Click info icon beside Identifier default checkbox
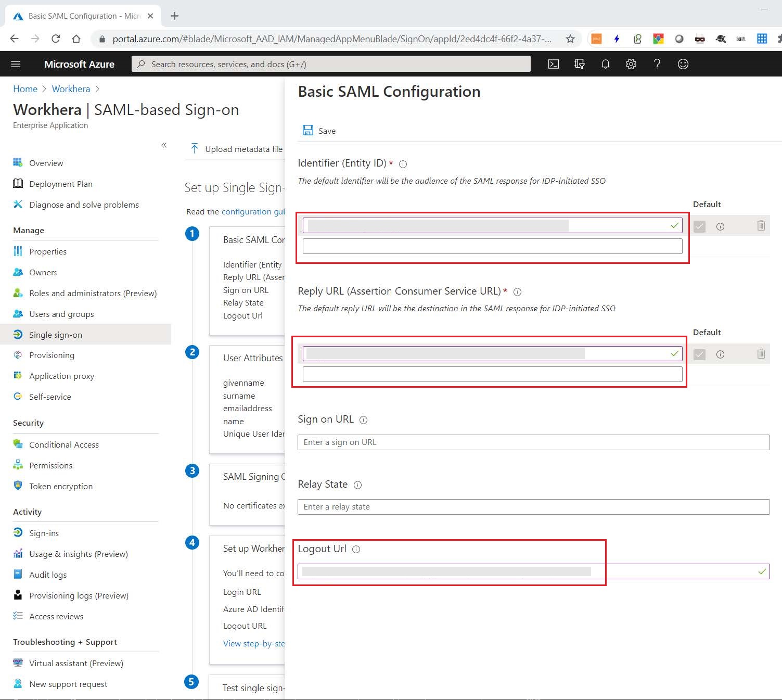782x700 pixels. tap(720, 226)
